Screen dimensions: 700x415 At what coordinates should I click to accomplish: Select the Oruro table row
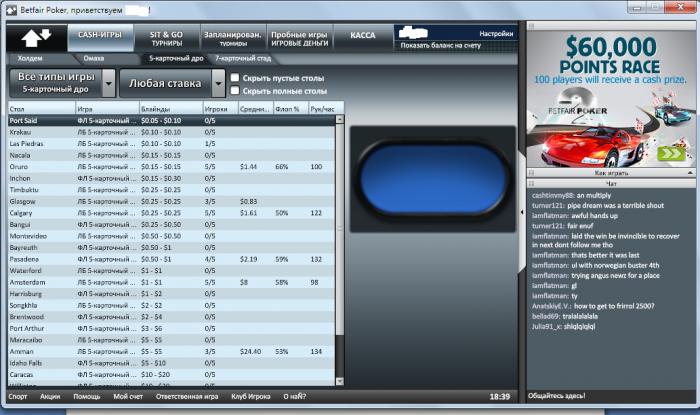(x=171, y=167)
